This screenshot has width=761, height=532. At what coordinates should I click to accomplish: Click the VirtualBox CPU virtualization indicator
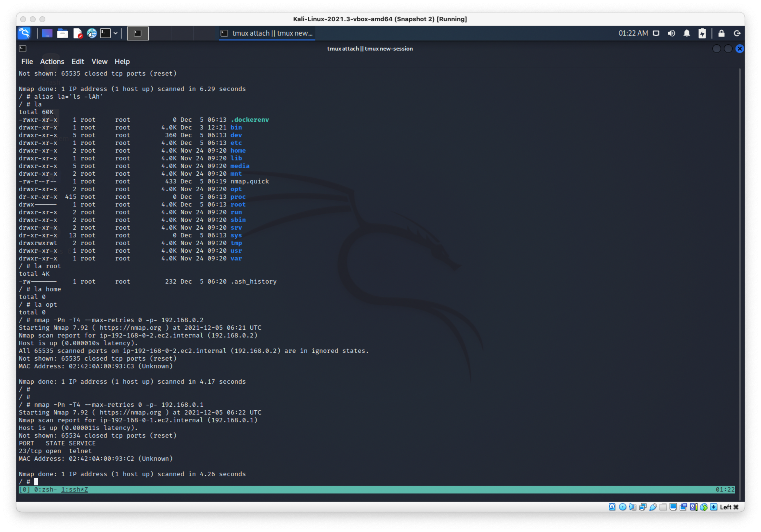pyautogui.click(x=693, y=507)
